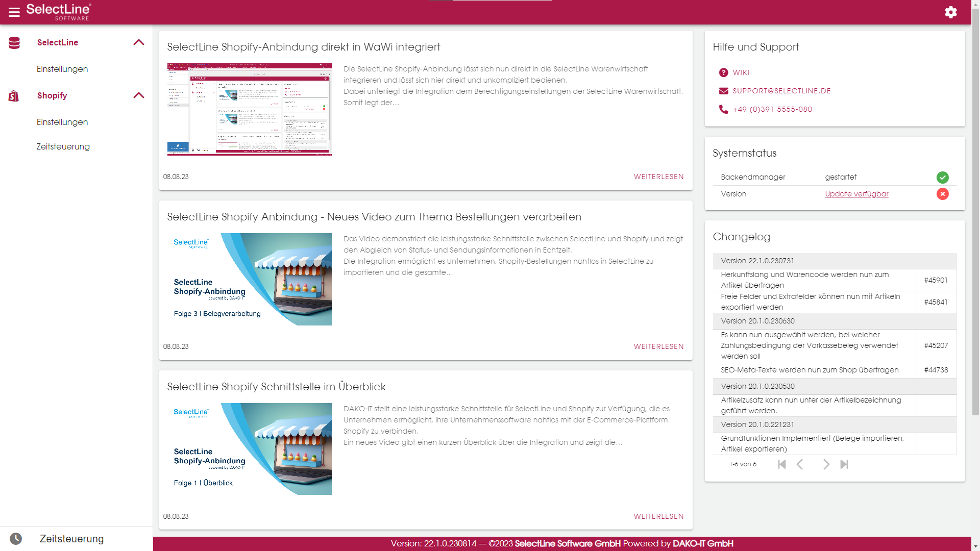Viewport: 980px width, 551px height.
Task: Click the WaWi integriert article title
Action: click(x=304, y=47)
